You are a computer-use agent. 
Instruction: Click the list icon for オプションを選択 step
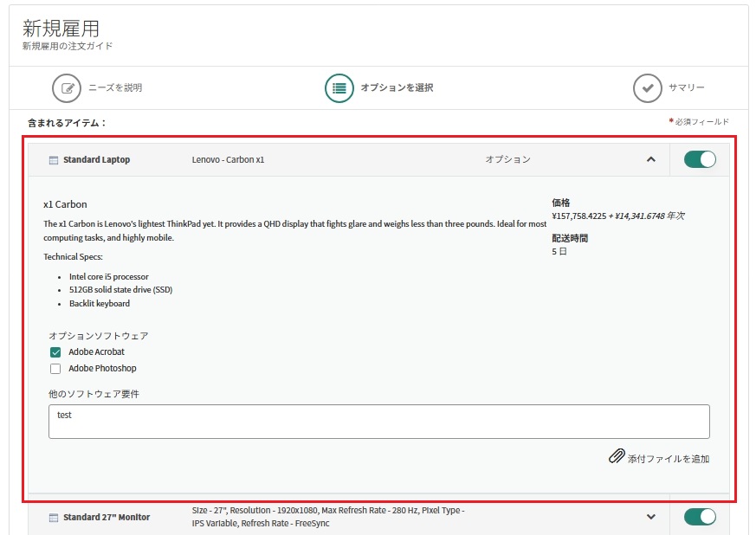tap(339, 88)
